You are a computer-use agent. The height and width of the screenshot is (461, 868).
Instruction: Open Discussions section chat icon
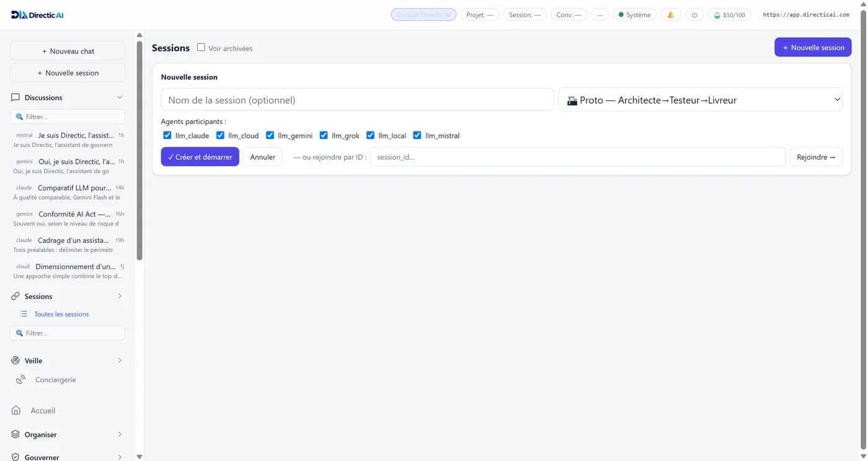(15, 97)
